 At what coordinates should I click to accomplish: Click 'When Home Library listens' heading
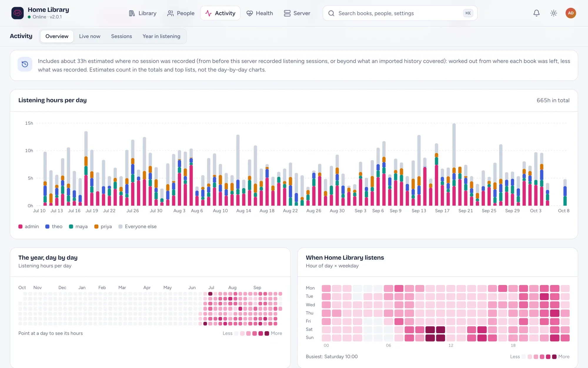345,258
